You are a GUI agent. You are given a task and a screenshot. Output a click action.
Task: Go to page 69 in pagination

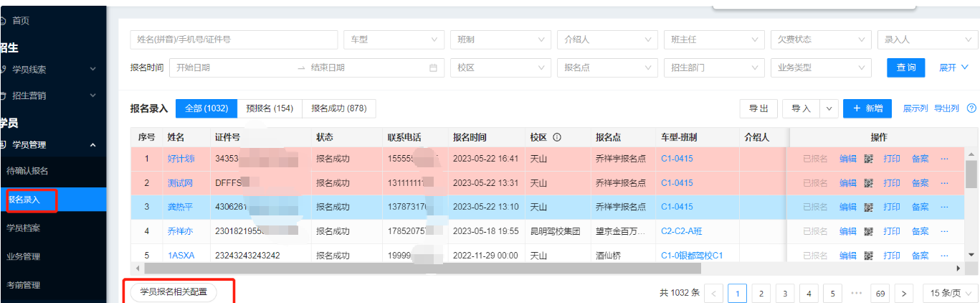[x=880, y=293]
